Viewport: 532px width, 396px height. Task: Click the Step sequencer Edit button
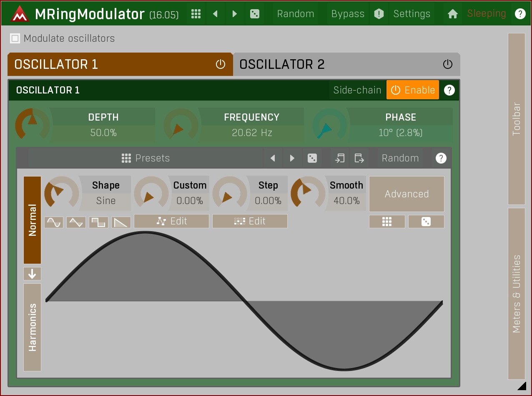click(x=250, y=221)
